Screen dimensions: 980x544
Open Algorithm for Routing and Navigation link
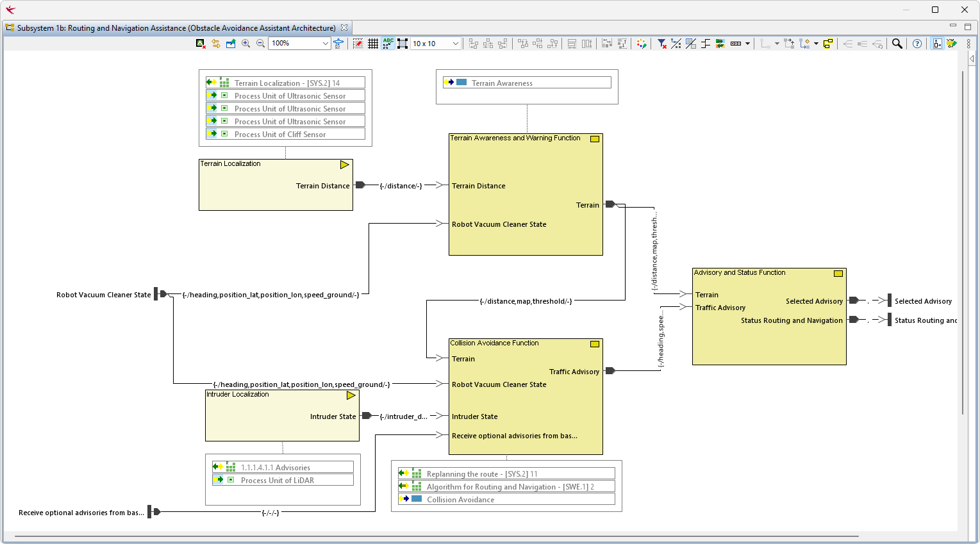[x=506, y=486]
